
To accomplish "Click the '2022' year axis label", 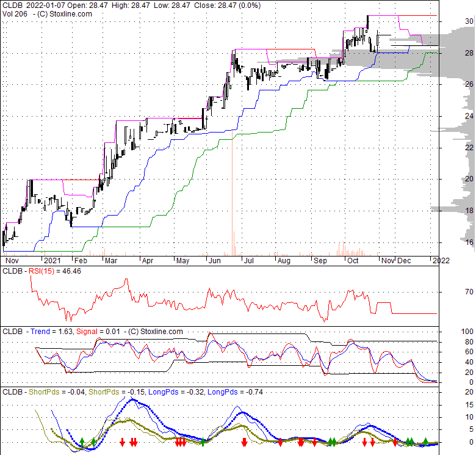I will tap(441, 261).
